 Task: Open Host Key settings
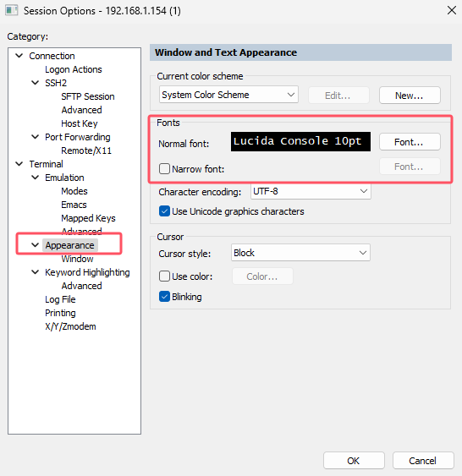80,123
